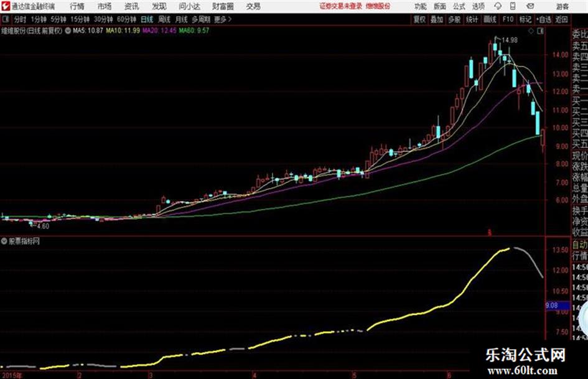
Task: Open round dropdown beside 维维股份 chart title
Action: click(x=68, y=30)
